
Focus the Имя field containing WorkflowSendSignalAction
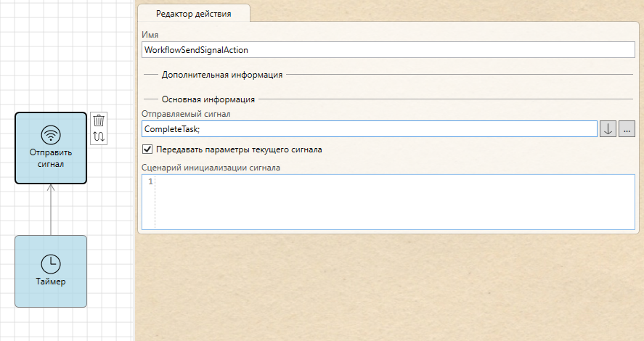click(x=388, y=49)
